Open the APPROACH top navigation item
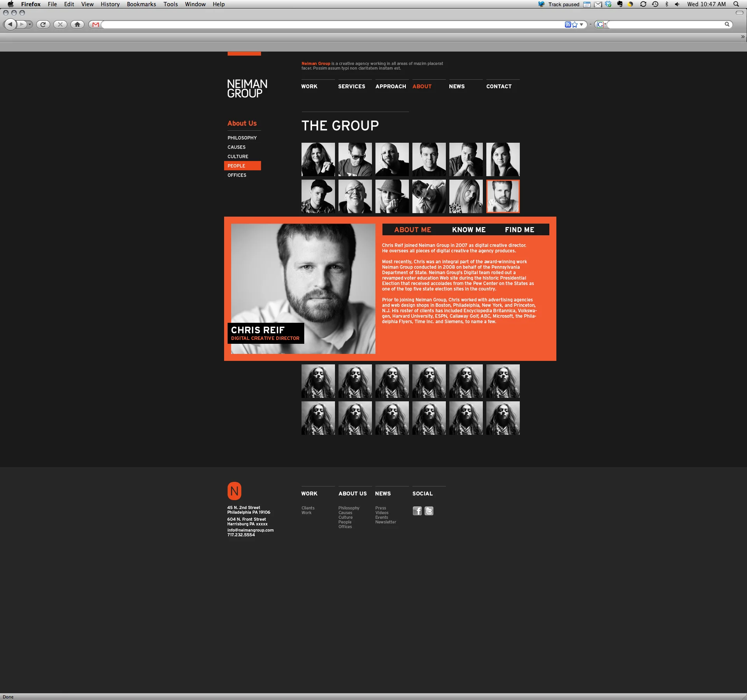Viewport: 747px width, 700px height. [x=391, y=86]
